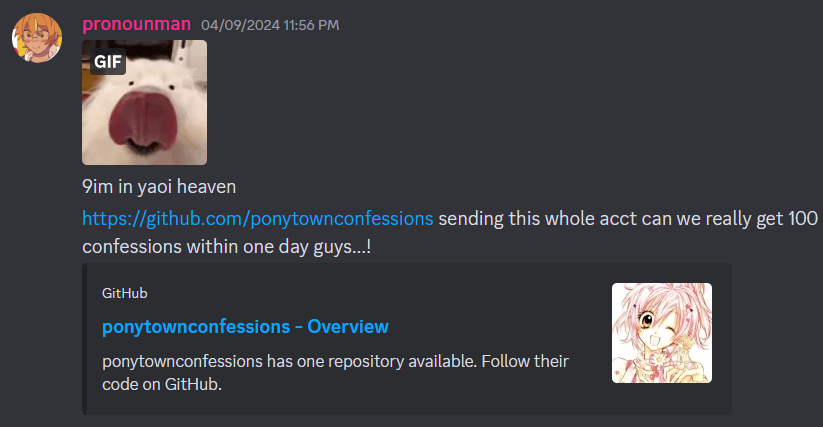This screenshot has width=823, height=427.
Task: Click the word 'Overview' in the embed title
Action: pyautogui.click(x=348, y=326)
